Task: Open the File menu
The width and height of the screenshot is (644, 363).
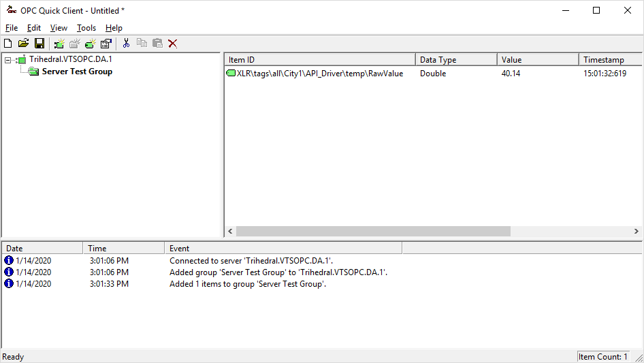Action: pos(12,28)
